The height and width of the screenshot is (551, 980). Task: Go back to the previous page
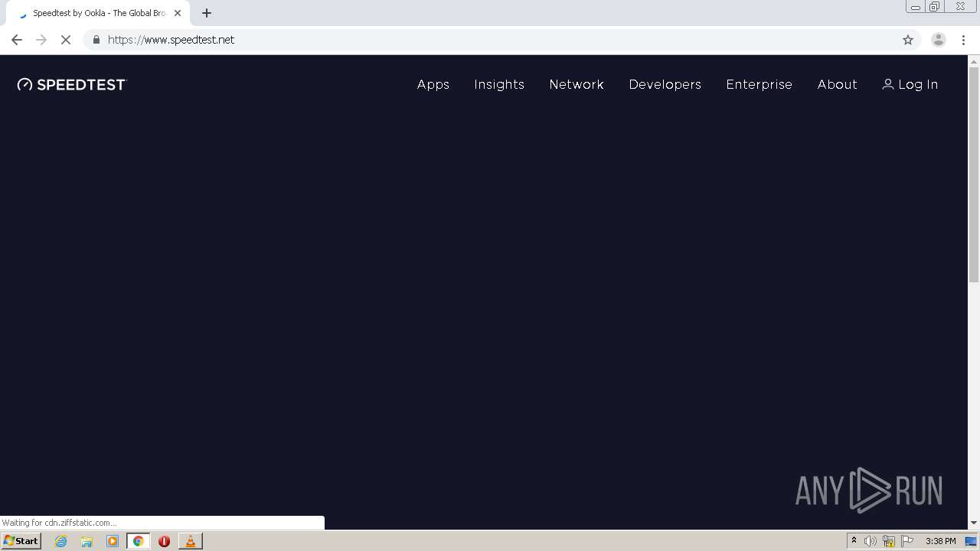point(17,40)
